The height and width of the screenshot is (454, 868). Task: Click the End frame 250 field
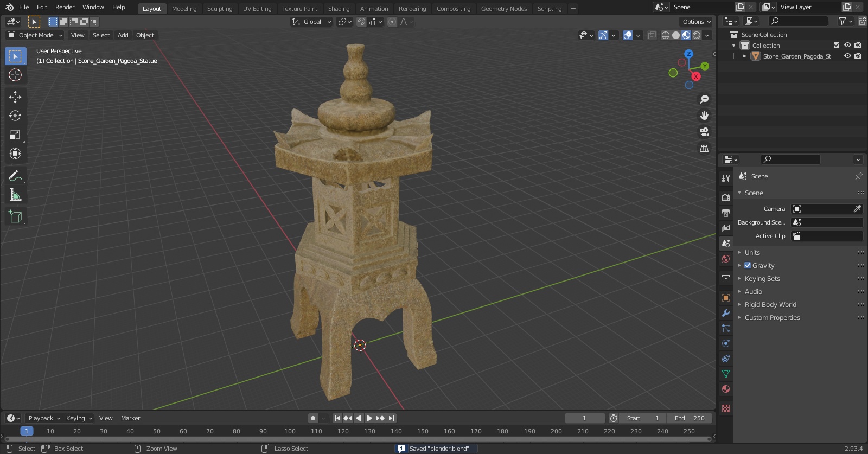tap(690, 418)
